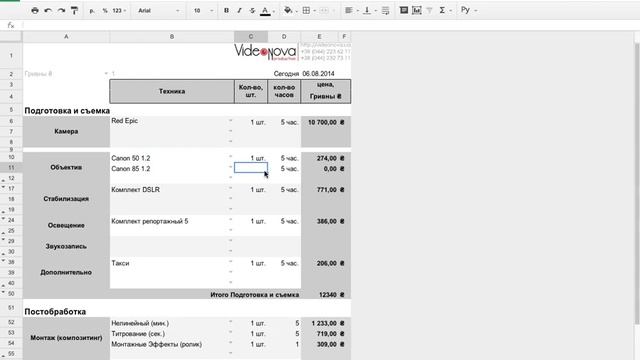Expand hidden rows arrow beside row 50

[x=3, y=292]
